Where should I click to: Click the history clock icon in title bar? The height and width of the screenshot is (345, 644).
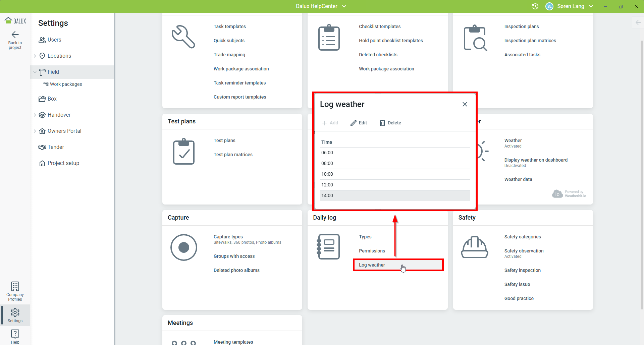535,6
